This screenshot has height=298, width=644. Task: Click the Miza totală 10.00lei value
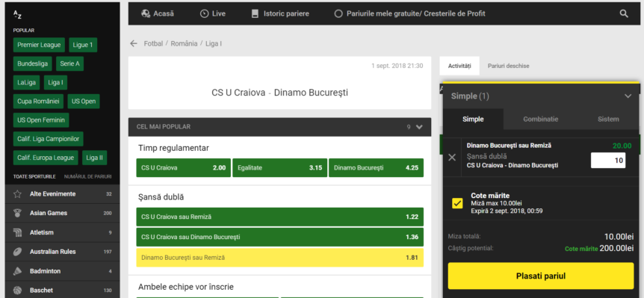coord(619,237)
